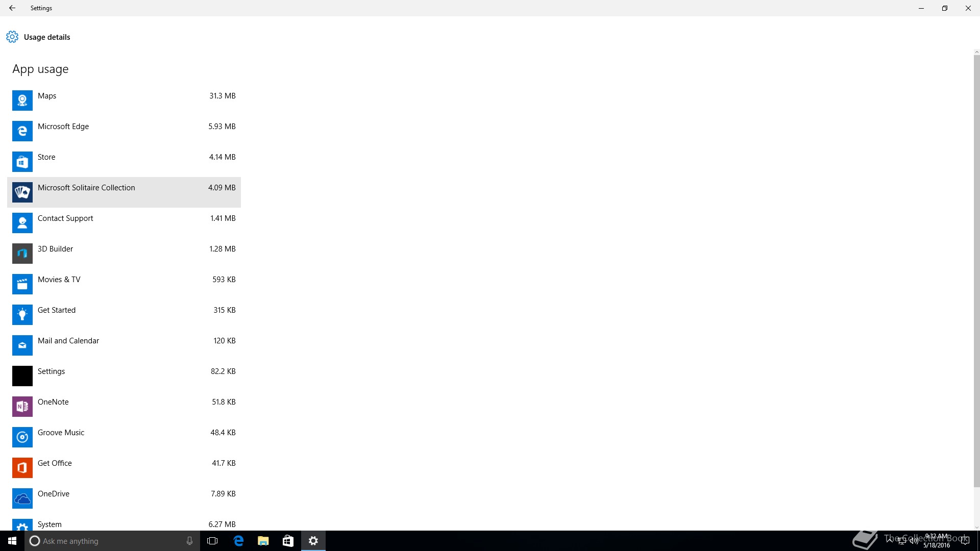Image resolution: width=980 pixels, height=551 pixels.
Task: Click the 7.89 KB usage value
Action: (x=223, y=494)
